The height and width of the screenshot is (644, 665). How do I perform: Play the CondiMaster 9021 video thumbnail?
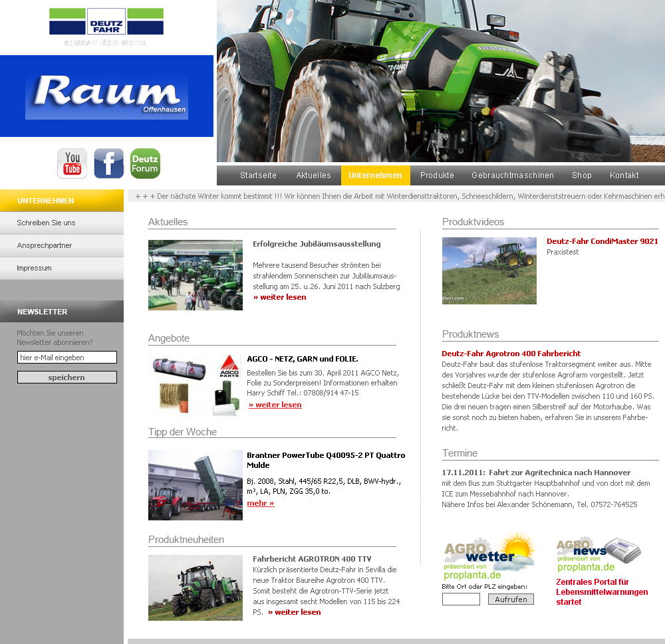click(489, 270)
